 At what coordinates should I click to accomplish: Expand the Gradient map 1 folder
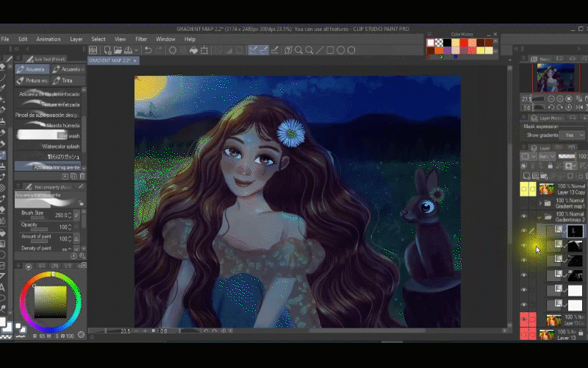tap(540, 203)
